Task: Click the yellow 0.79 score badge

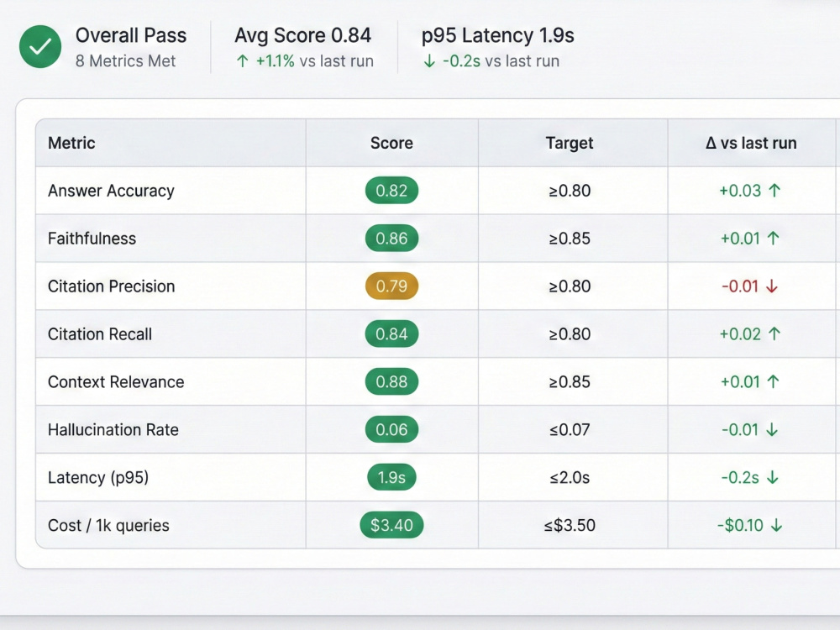Action: point(391,286)
